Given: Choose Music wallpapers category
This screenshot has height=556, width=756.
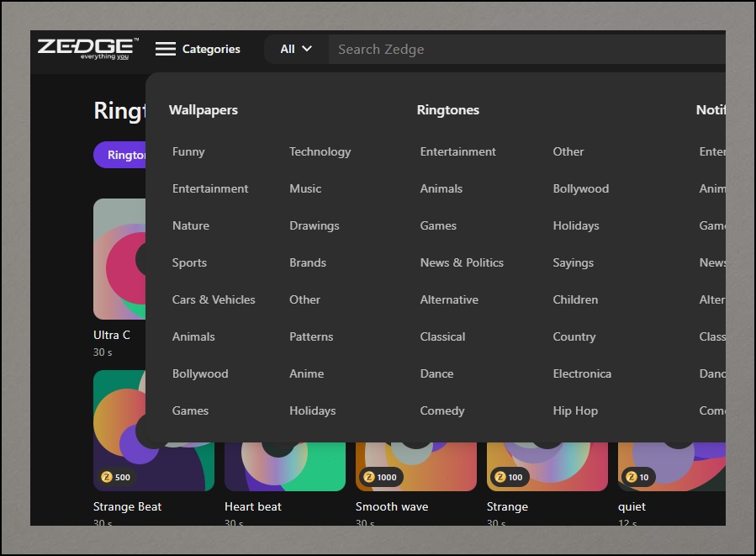Looking at the screenshot, I should coord(305,188).
